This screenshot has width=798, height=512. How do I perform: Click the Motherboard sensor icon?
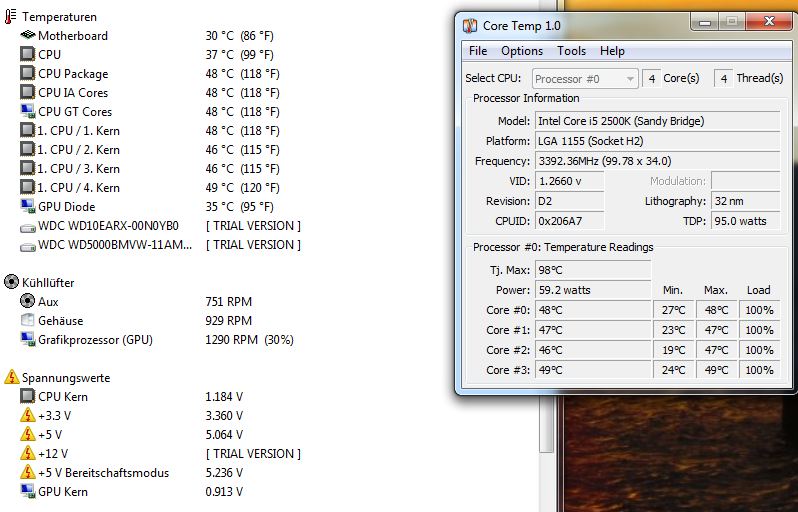click(x=27, y=35)
